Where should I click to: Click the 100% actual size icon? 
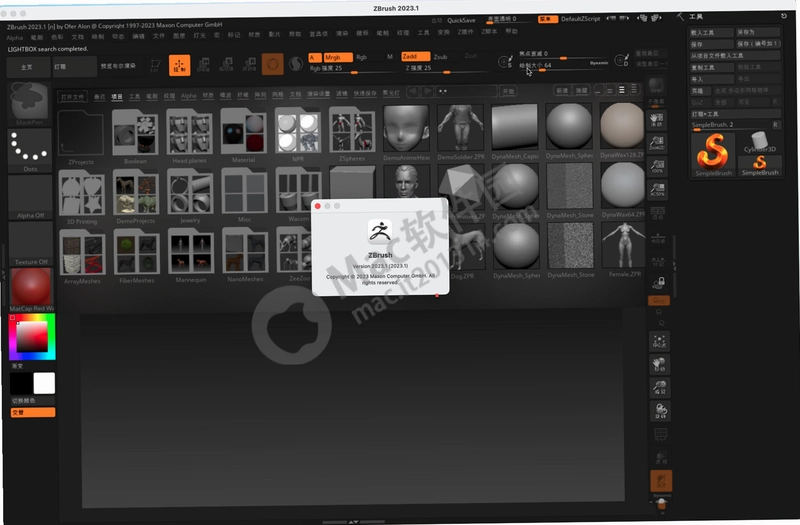click(658, 166)
